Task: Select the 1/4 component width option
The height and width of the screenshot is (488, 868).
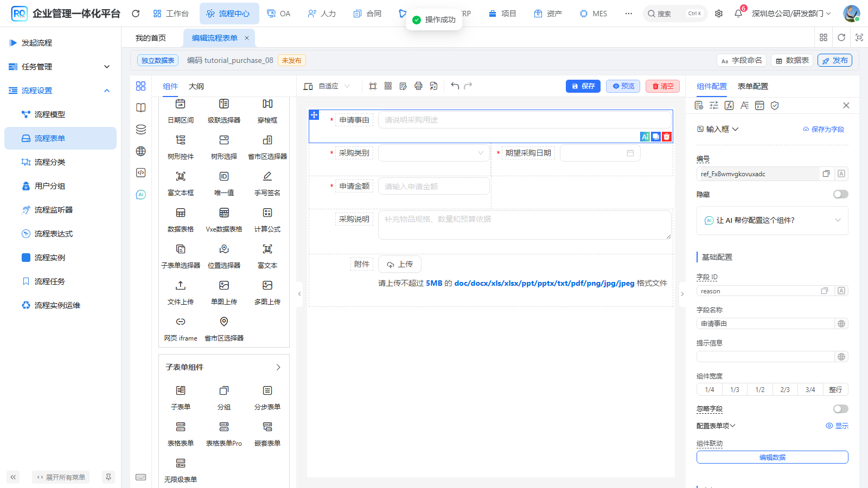Action: [710, 389]
